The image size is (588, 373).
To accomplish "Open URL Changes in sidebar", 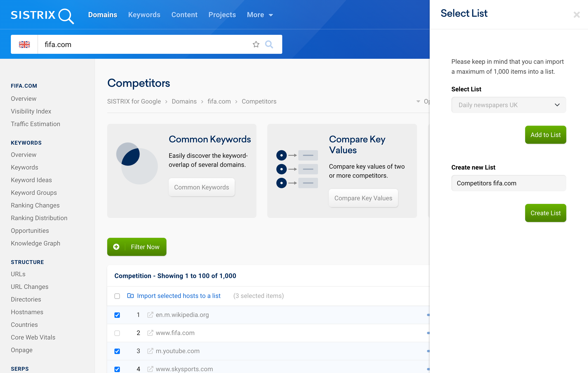I will 30,287.
